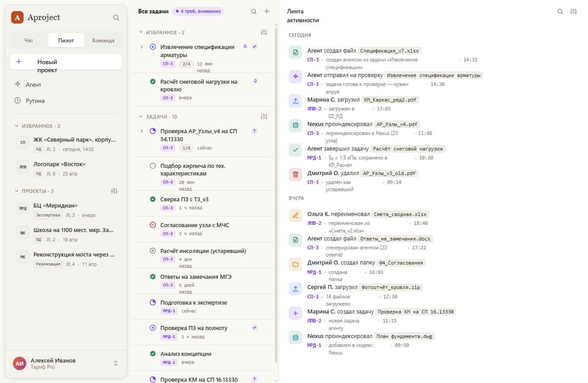This screenshot has height=383, width=588.
Task: Click the 4 треб. внимания badge
Action: point(198,11)
